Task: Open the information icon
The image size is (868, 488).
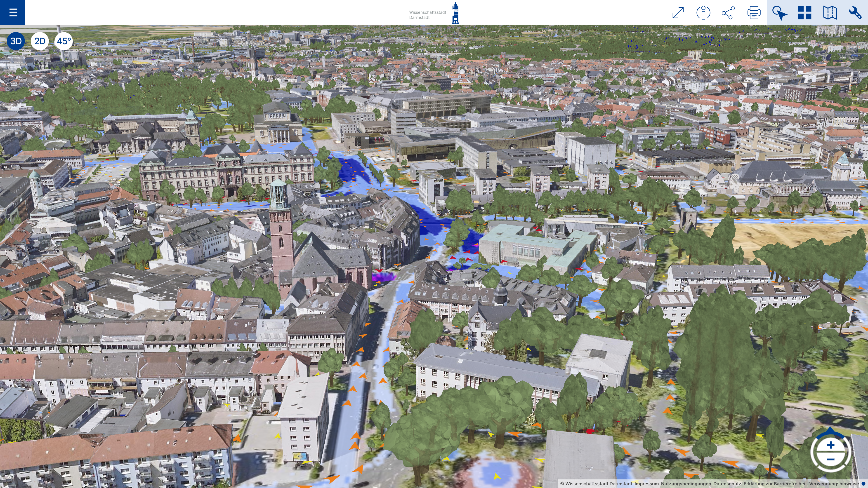Action: pyautogui.click(x=703, y=13)
